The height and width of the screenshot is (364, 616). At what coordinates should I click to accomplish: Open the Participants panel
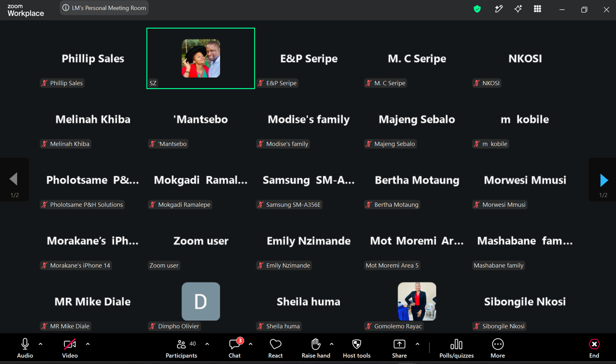[182, 348]
